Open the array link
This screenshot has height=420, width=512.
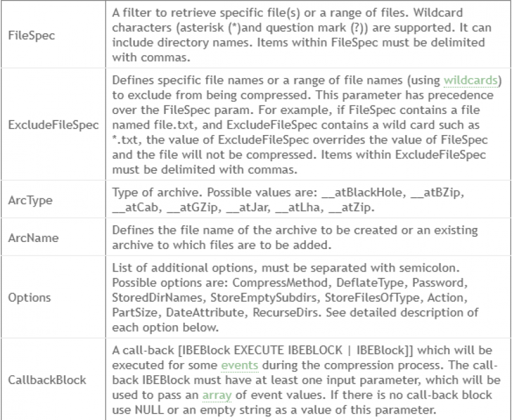tap(217, 395)
